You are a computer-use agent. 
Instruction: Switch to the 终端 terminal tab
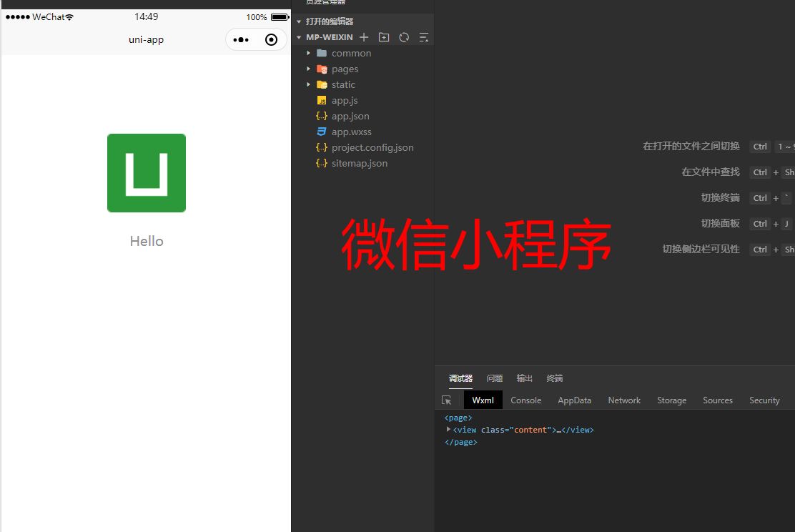click(x=554, y=378)
